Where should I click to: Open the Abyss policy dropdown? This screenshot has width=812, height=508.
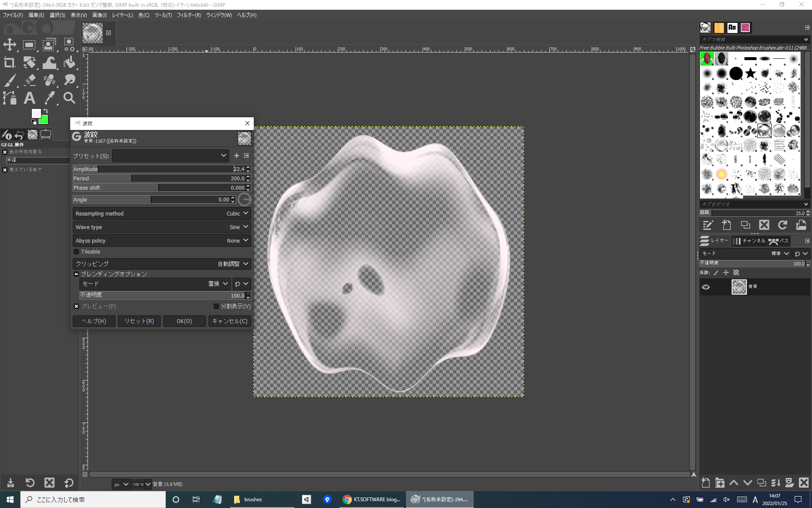coord(162,241)
